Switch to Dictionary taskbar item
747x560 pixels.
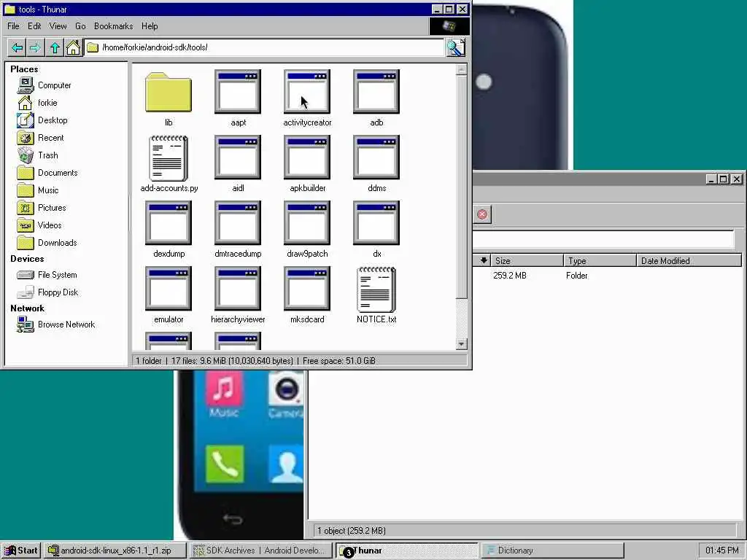pyautogui.click(x=552, y=551)
